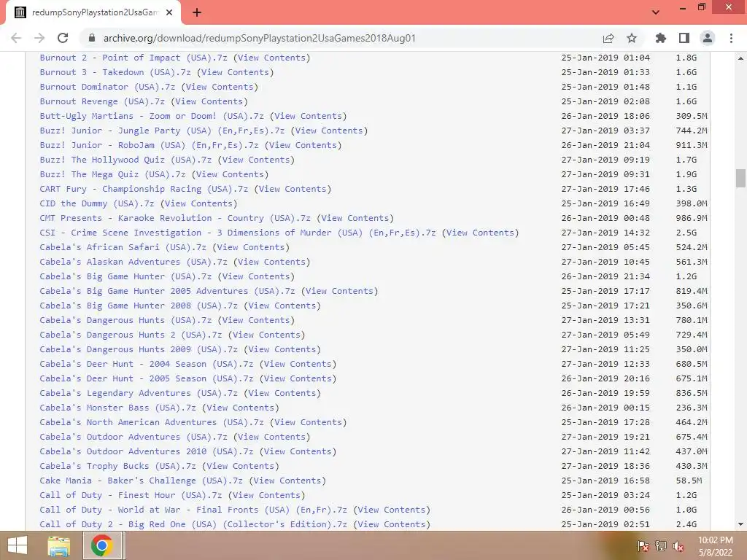Open the tab search chevron
This screenshot has width=747, height=560.
pos(656,12)
